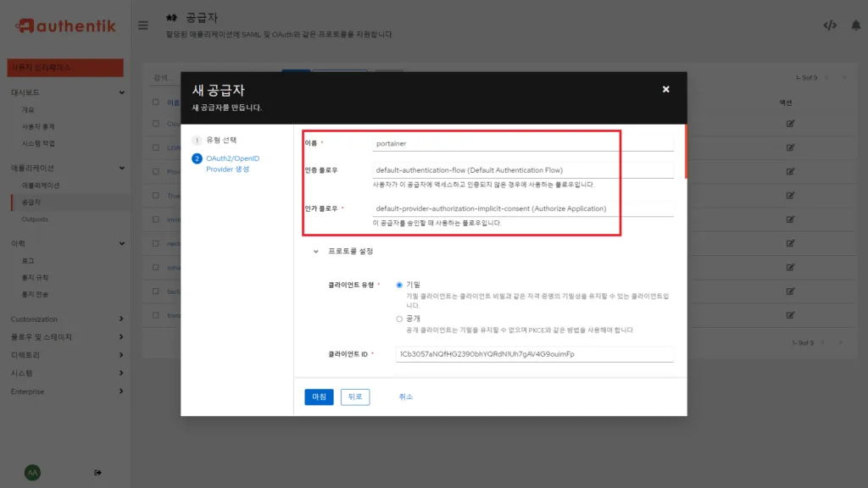Click the 마침 button to finish
The width and height of the screenshot is (868, 488).
click(x=318, y=396)
